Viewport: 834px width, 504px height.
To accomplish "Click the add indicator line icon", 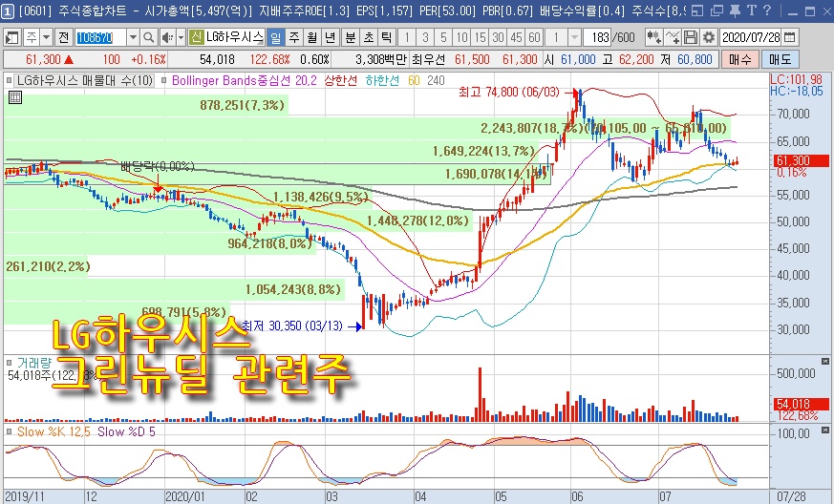I will [673, 38].
